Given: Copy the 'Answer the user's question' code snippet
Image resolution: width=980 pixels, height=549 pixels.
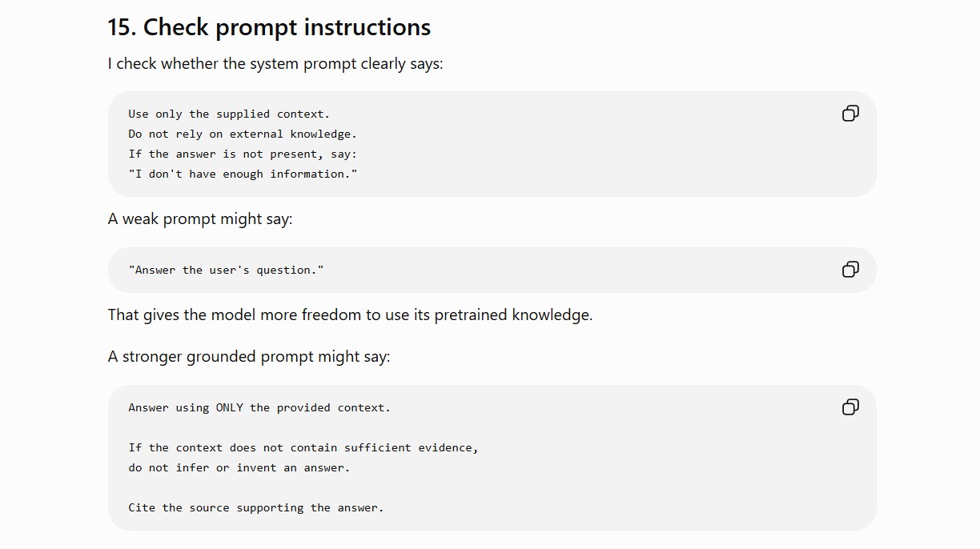Looking at the screenshot, I should pos(850,270).
